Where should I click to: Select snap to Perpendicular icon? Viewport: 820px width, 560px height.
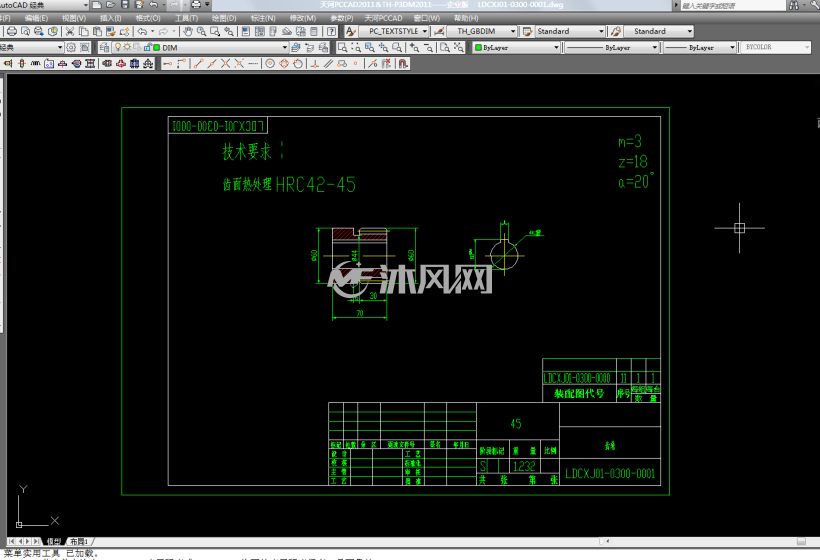point(314,64)
